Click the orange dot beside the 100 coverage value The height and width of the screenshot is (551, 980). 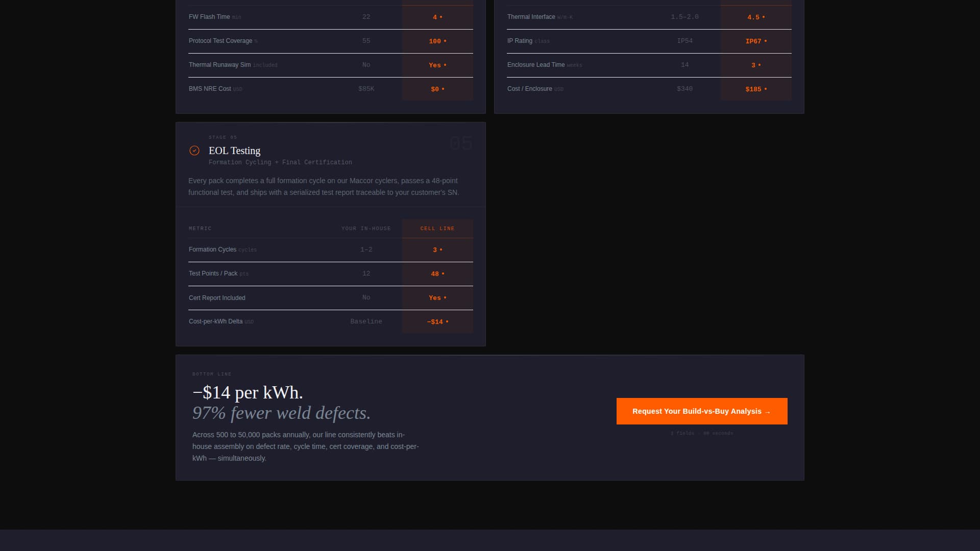tap(445, 41)
